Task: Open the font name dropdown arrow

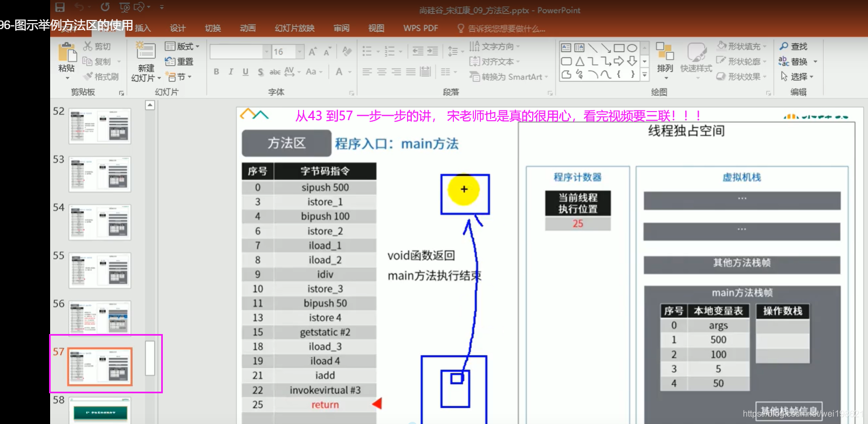Action: [266, 52]
